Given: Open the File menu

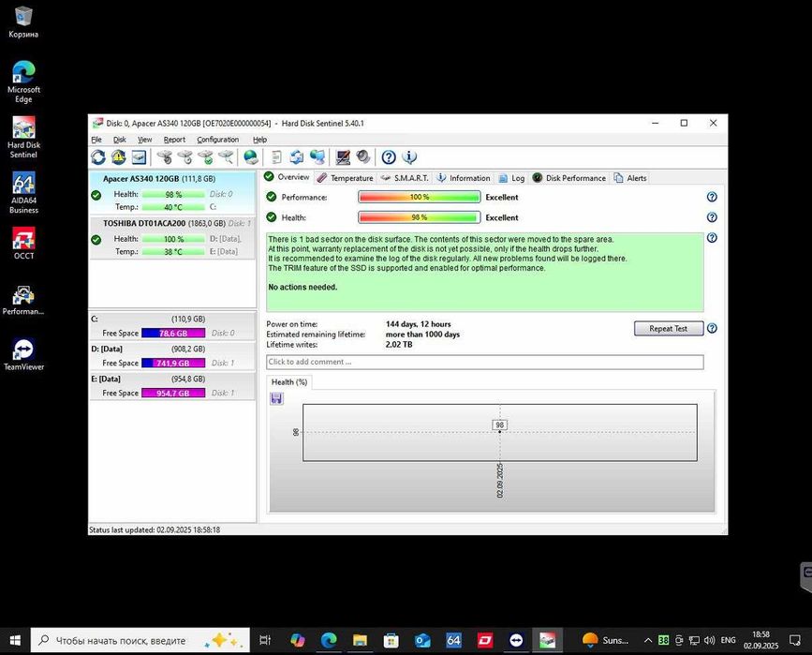Looking at the screenshot, I should 96,140.
